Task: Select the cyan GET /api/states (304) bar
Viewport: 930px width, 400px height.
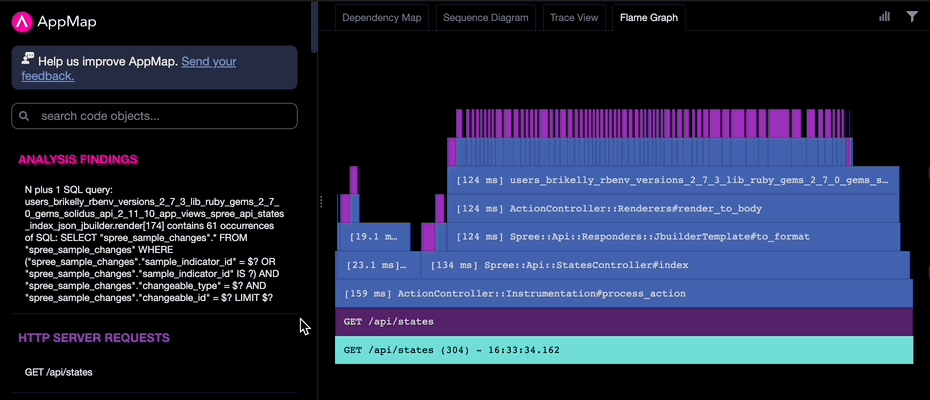Action: click(624, 350)
